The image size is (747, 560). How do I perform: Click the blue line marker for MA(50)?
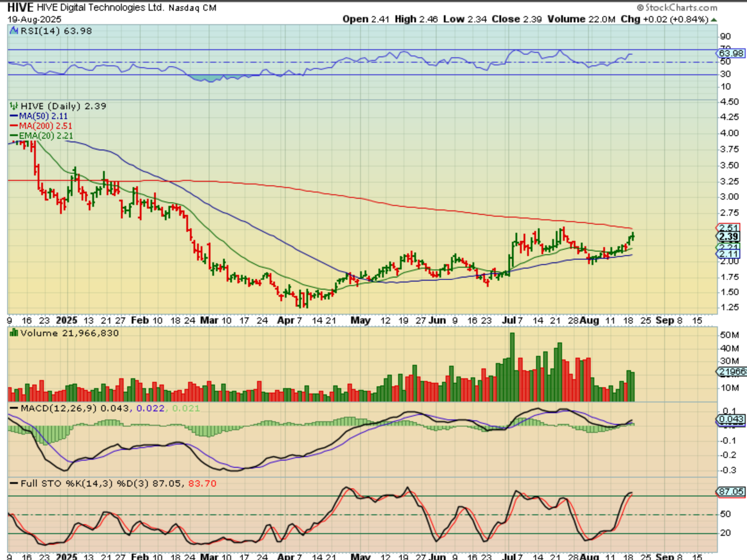[14, 116]
